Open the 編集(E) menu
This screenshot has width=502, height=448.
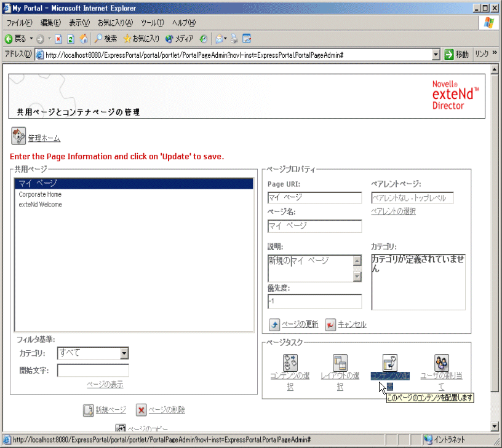tap(50, 23)
